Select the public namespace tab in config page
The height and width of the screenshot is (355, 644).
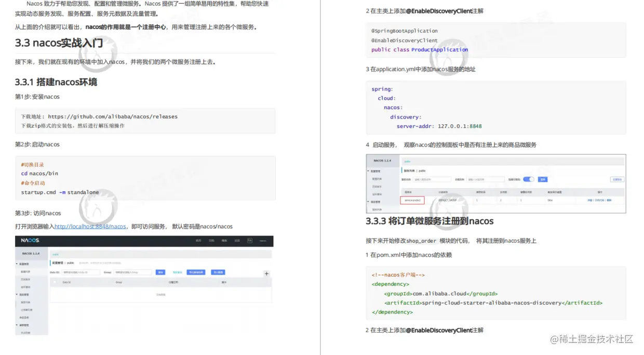coord(55,255)
